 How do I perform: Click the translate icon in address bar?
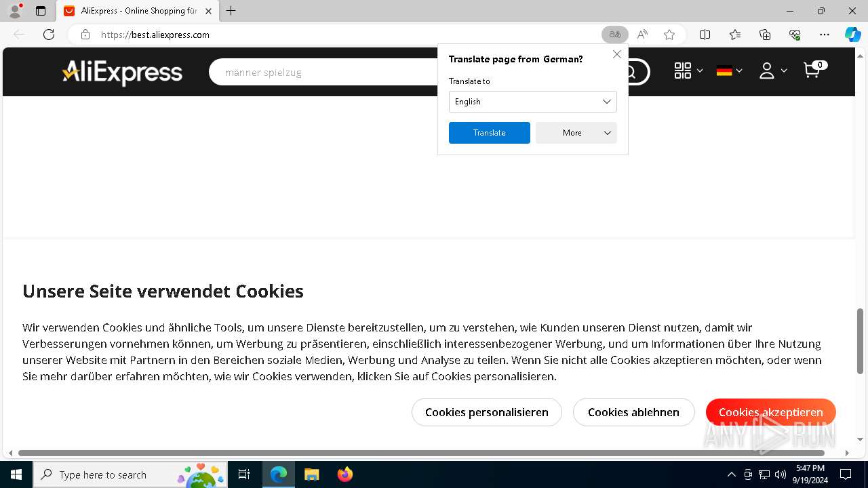pyautogui.click(x=615, y=35)
